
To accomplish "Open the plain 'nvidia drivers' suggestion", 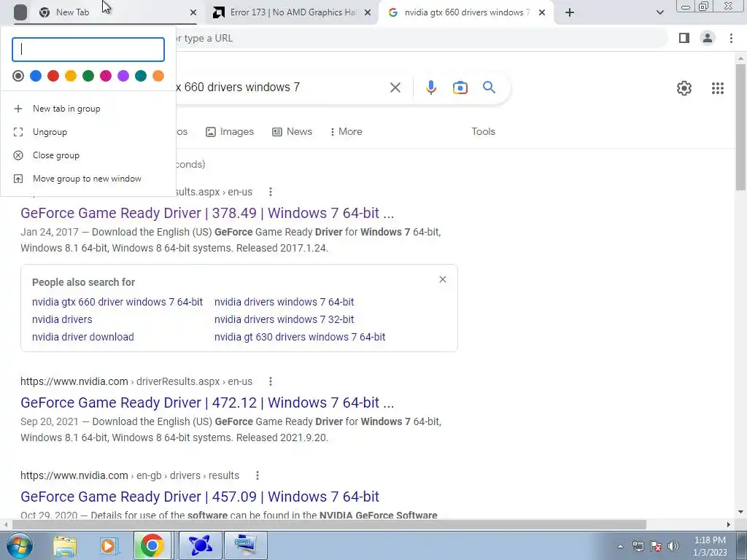I will click(62, 319).
